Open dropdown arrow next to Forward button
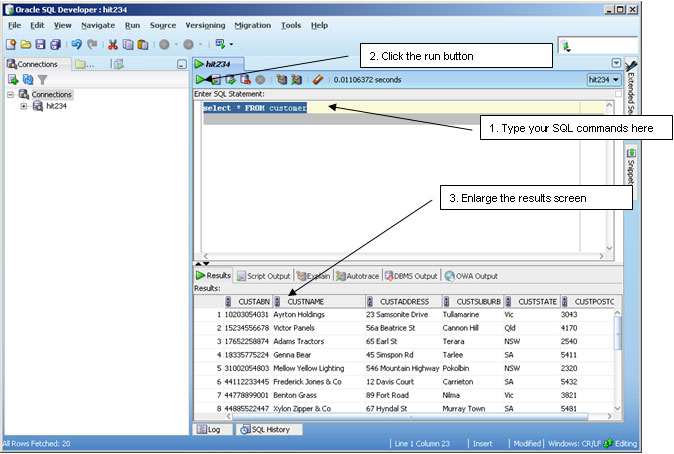 tap(200, 44)
